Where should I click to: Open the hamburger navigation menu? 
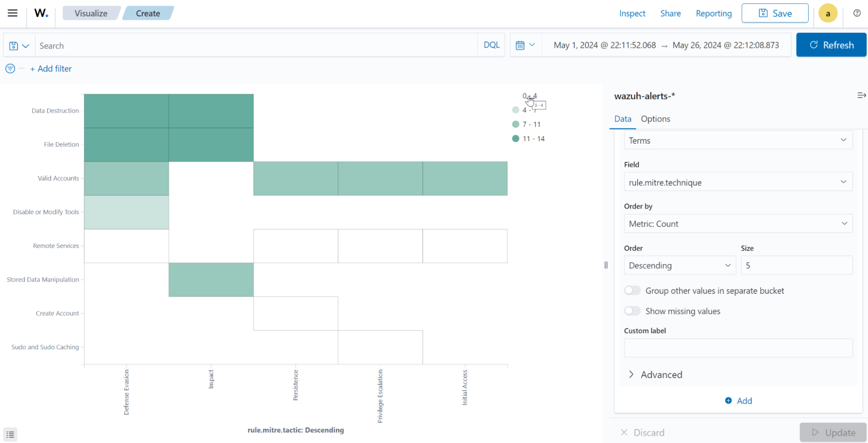(13, 13)
